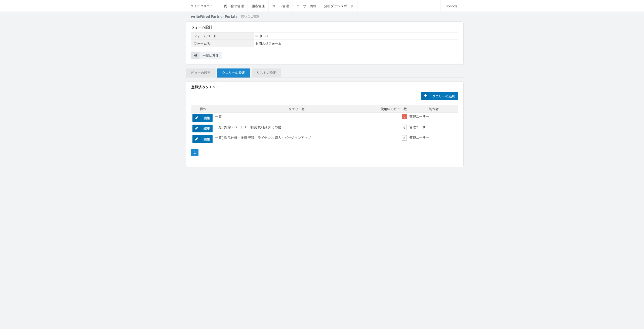Switch to the リストの設定 tab
Image resolution: width=644 pixels, height=329 pixels.
(x=266, y=73)
